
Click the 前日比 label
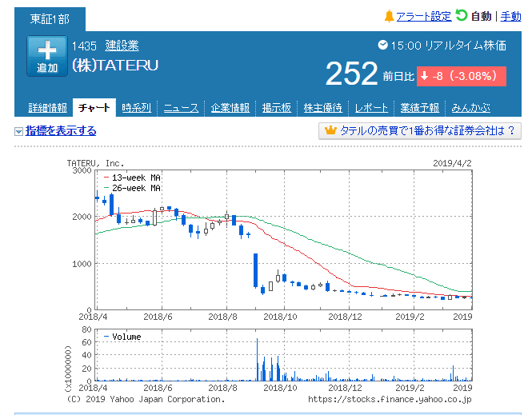click(x=398, y=76)
